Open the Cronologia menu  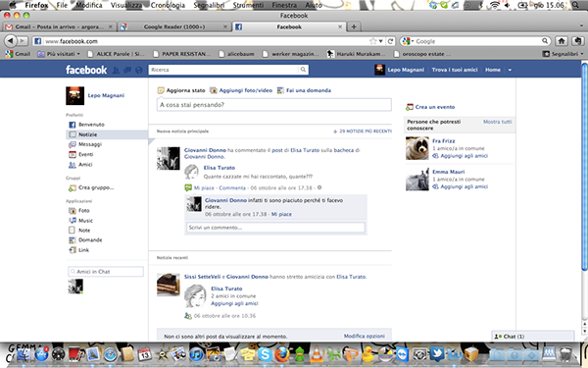pos(168,5)
